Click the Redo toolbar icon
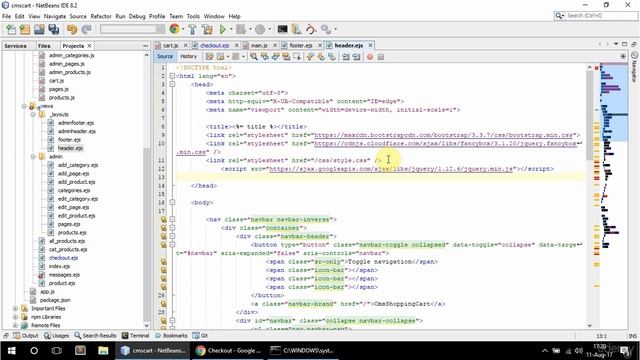Screen dimensions: 640x360 click(x=86, y=29)
